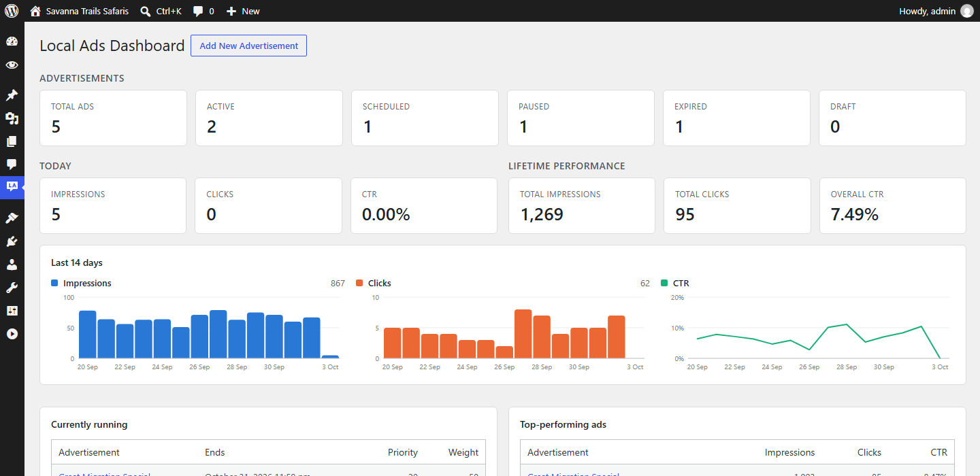The width and height of the screenshot is (980, 476).
Task: Click the comments count 0 in admin bar
Action: (x=212, y=11)
